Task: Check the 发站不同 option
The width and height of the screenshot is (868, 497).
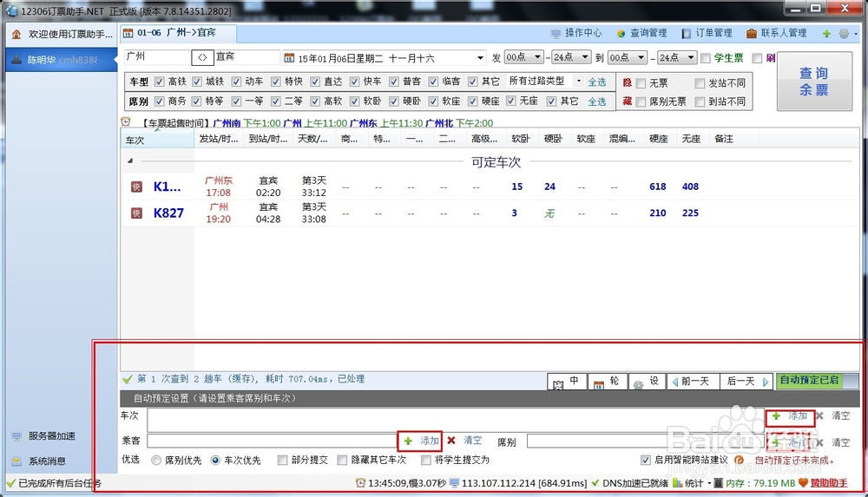Action: pos(700,83)
